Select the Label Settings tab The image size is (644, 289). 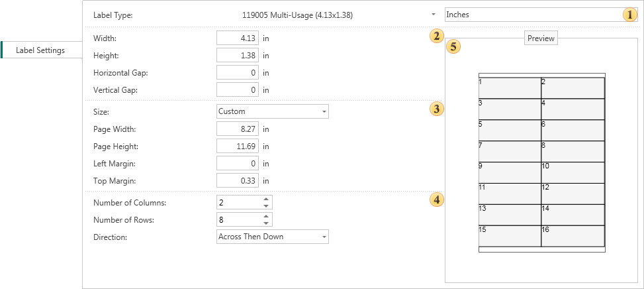pos(40,50)
